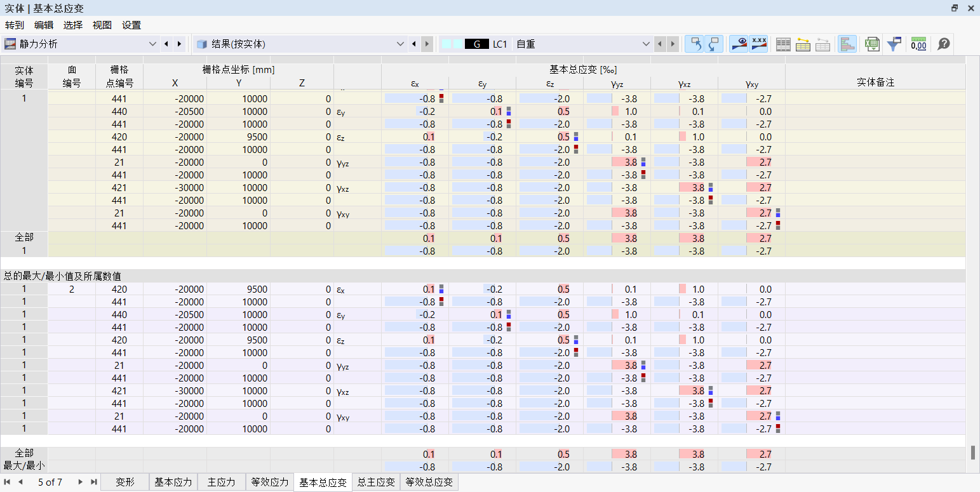
Task: Toggle the colored result bars display
Action: (847, 44)
